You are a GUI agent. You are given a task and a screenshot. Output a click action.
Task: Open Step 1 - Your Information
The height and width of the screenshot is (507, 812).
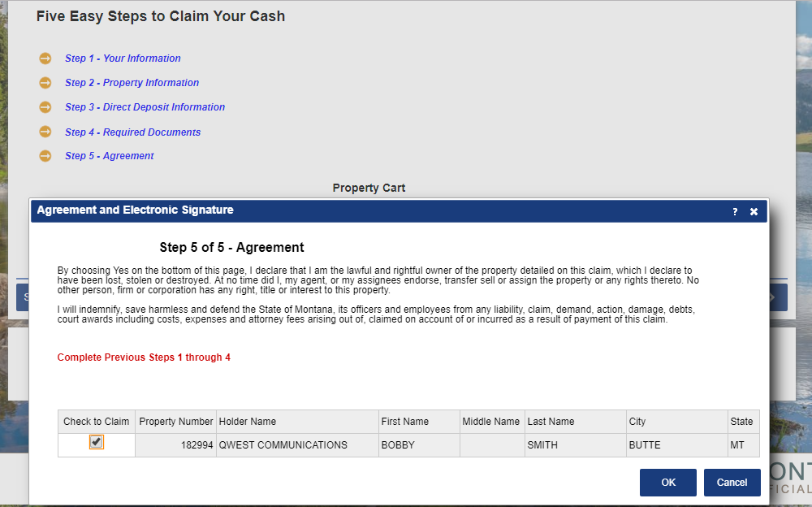[123, 58]
